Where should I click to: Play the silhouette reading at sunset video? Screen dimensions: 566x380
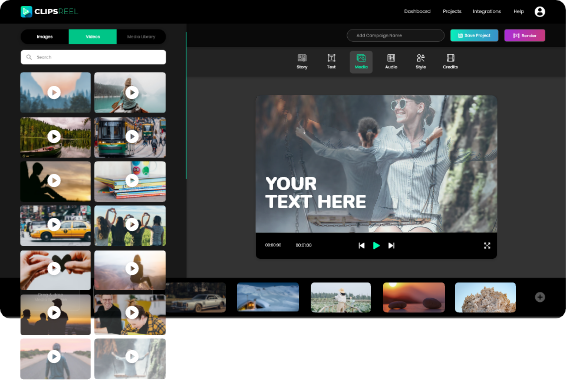pyautogui.click(x=54, y=180)
